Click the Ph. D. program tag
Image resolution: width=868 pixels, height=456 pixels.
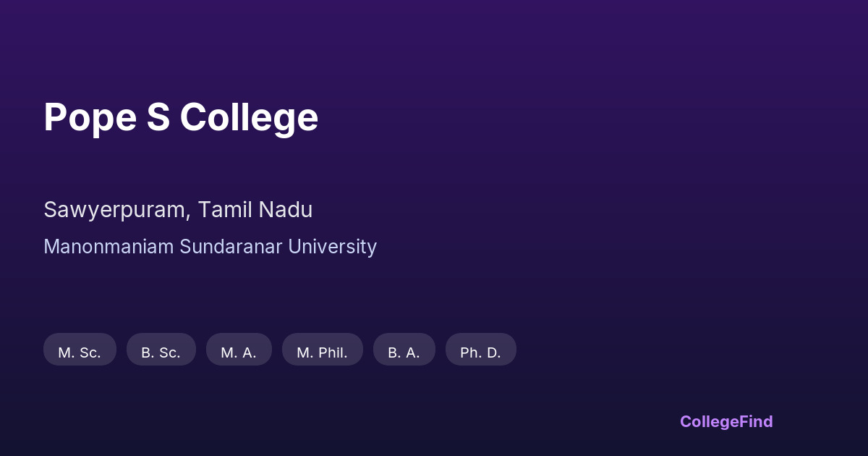tap(480, 352)
